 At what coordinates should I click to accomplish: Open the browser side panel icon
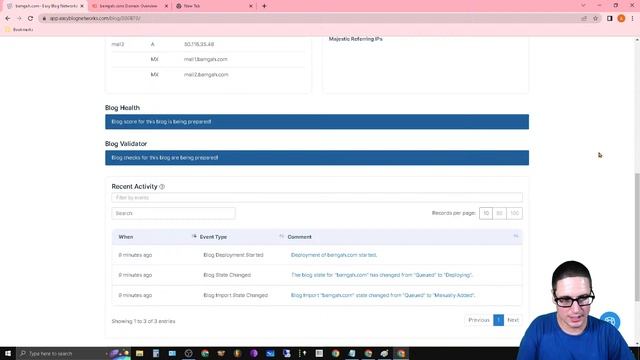coord(610,18)
